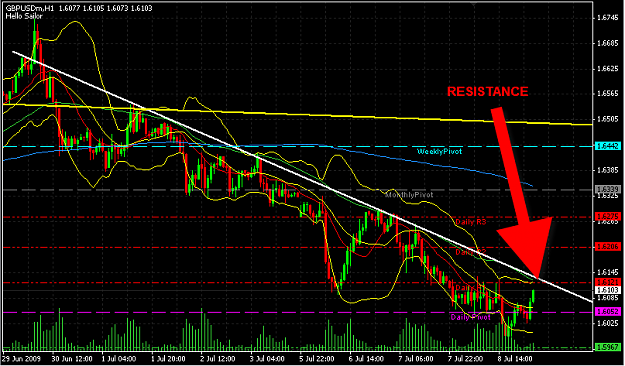Click the 1.6565 price axis label

click(608, 94)
